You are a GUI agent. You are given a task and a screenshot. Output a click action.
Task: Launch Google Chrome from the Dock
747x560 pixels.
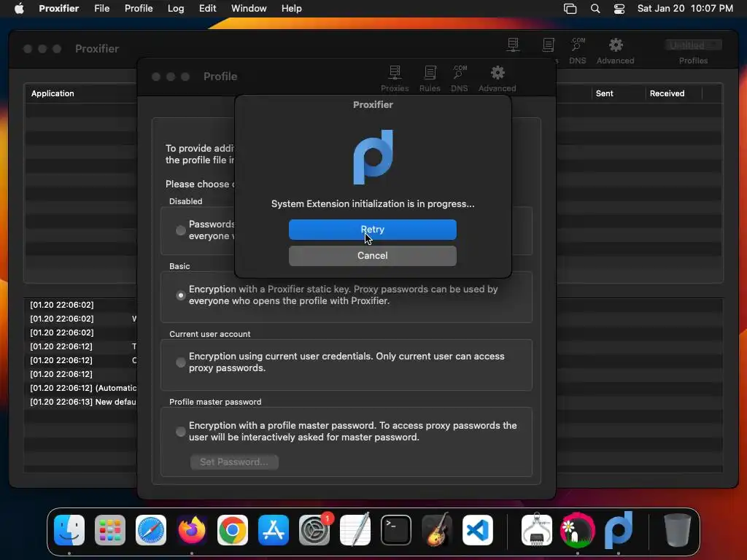coord(233,530)
